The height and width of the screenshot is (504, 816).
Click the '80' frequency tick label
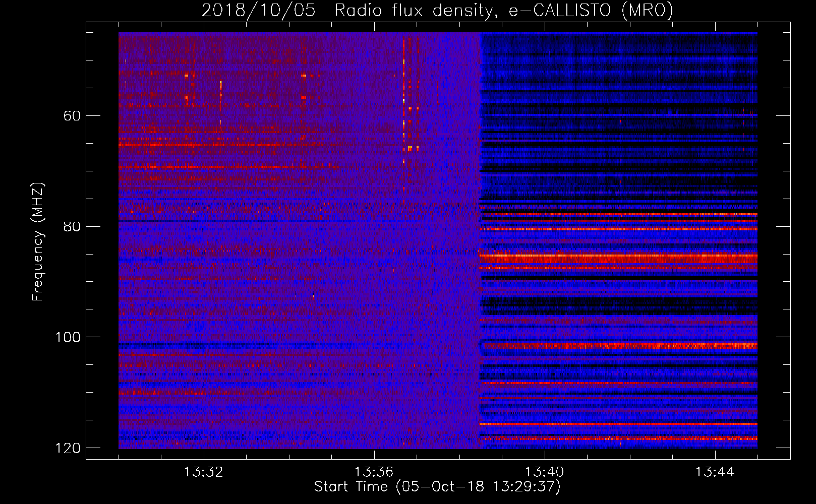coord(72,226)
